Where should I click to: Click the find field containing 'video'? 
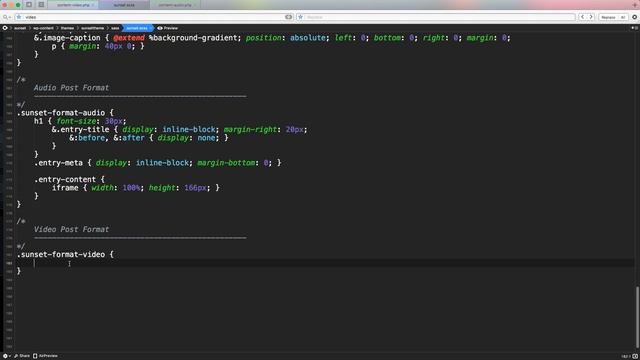coord(154,17)
